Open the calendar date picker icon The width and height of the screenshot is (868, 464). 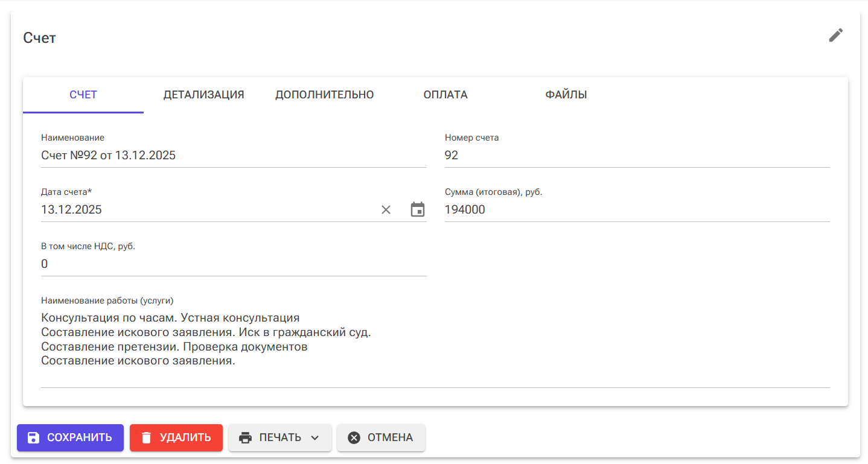416,209
